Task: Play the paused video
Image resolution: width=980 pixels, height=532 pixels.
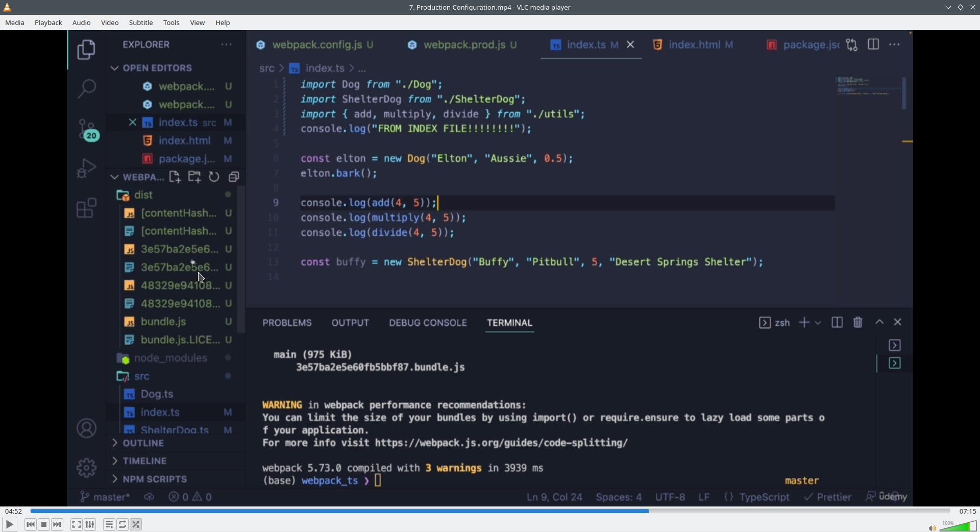Action: [x=10, y=524]
